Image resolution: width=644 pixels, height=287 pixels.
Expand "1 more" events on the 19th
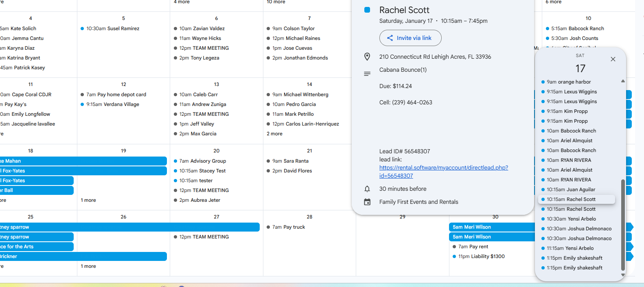88,200
